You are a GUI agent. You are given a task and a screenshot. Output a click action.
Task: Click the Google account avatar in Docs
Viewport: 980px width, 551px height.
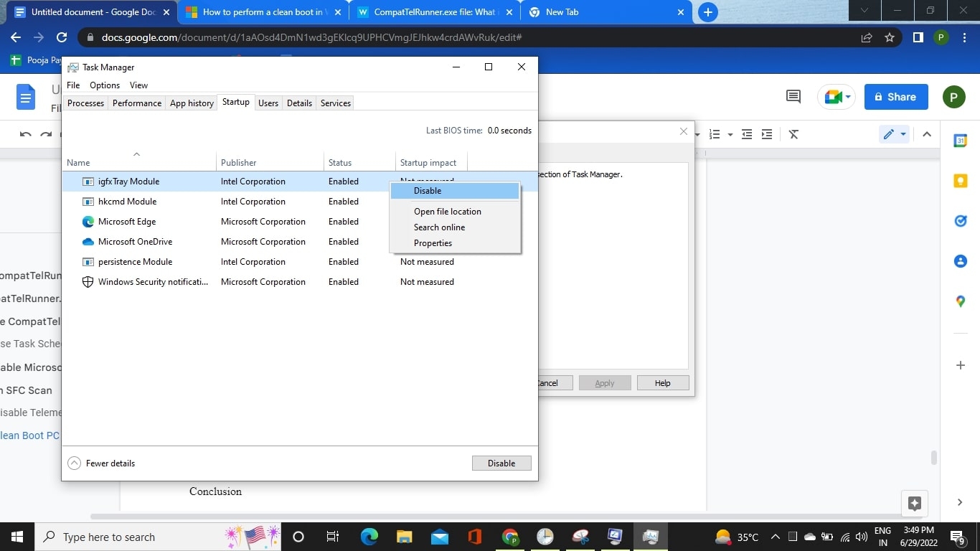(953, 97)
